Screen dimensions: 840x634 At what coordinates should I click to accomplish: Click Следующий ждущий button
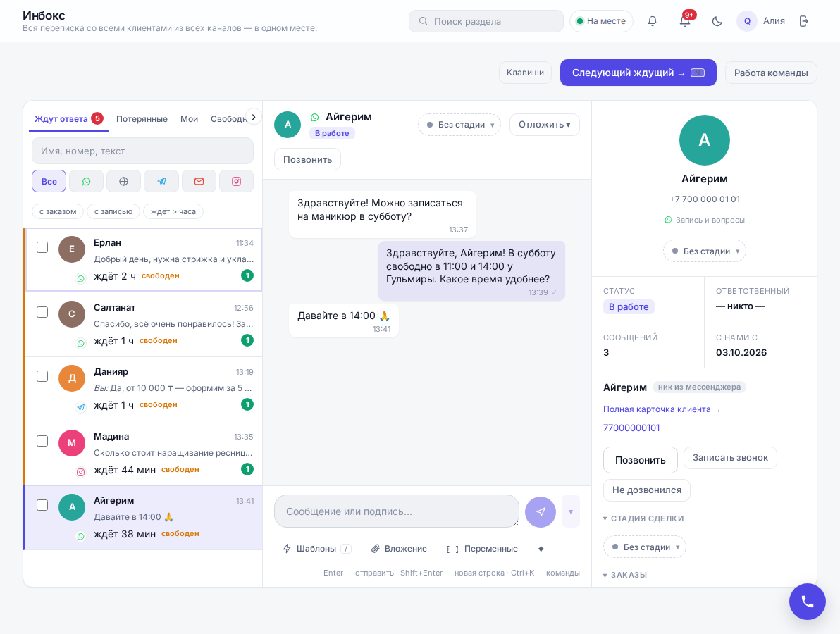(x=638, y=73)
